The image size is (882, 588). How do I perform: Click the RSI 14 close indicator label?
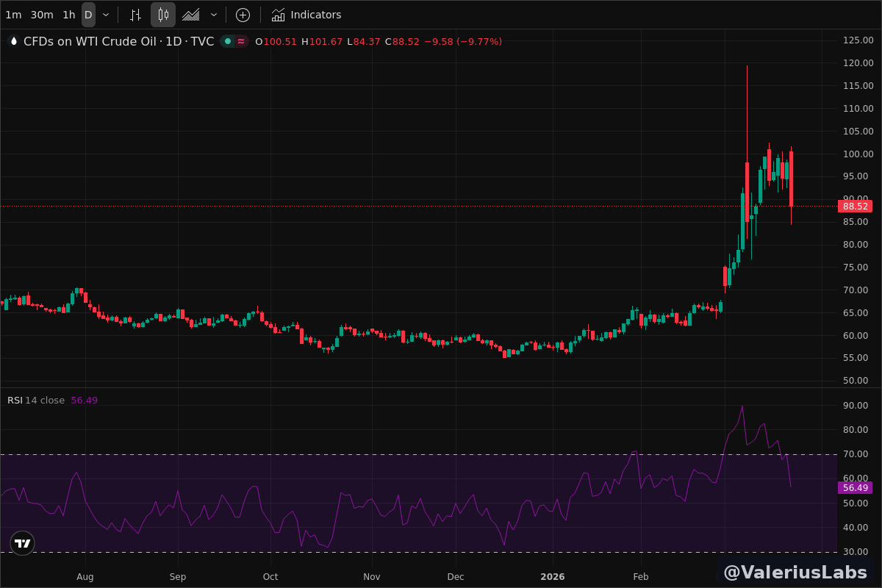tap(36, 401)
